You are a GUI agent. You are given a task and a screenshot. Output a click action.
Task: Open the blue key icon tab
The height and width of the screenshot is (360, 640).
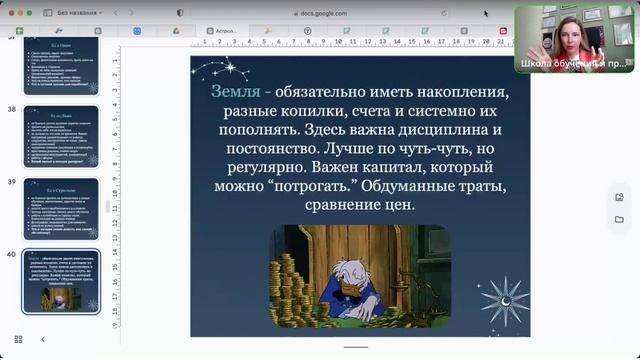pyautogui.click(x=59, y=31)
